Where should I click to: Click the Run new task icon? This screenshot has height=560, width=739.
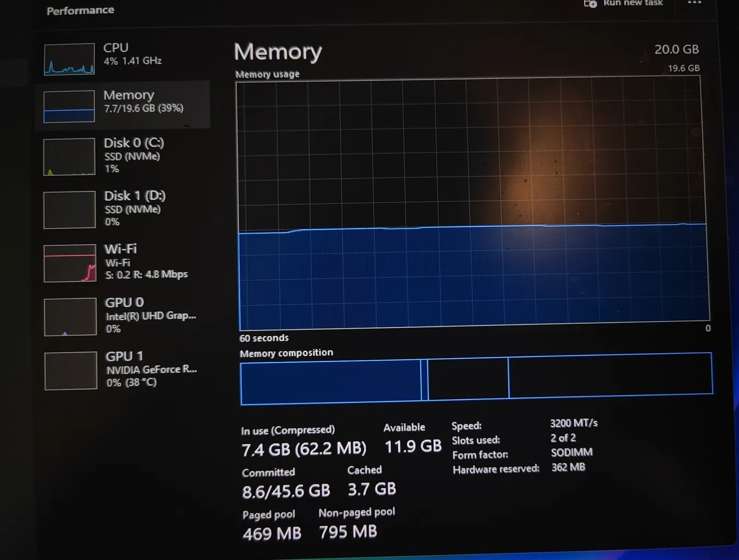pyautogui.click(x=590, y=3)
